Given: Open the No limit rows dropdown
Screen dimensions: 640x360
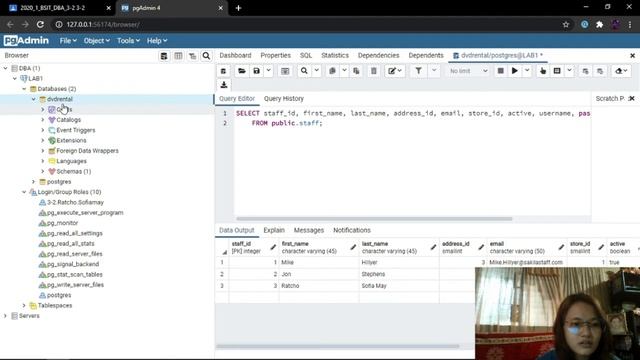Looking at the screenshot, I should [468, 71].
